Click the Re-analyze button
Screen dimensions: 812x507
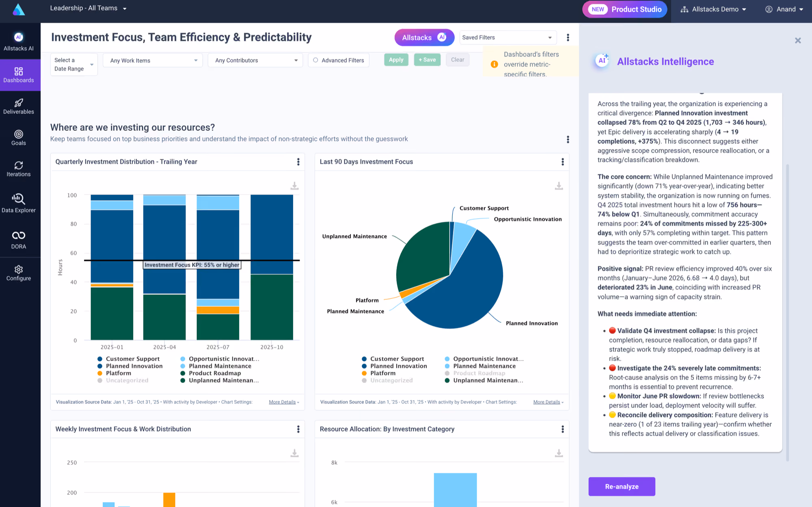[x=622, y=486]
